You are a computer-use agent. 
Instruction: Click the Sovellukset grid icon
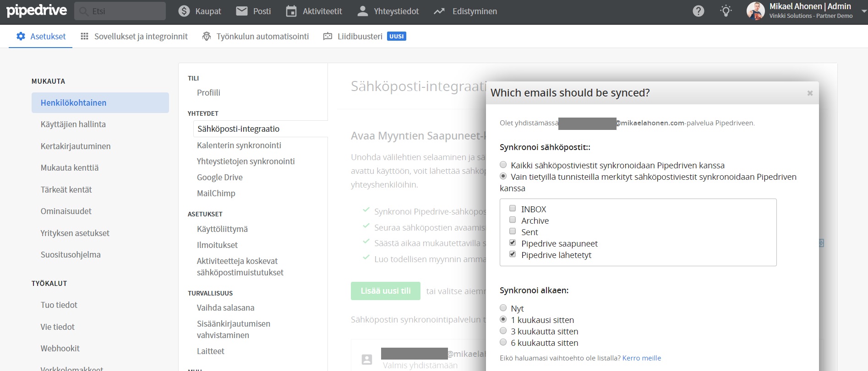coord(84,36)
